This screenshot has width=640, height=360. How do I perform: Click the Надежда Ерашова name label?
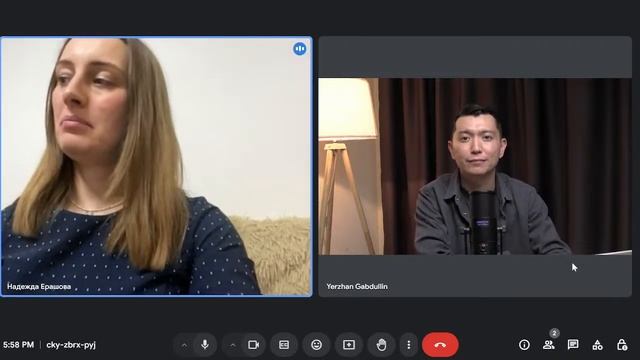(x=39, y=287)
